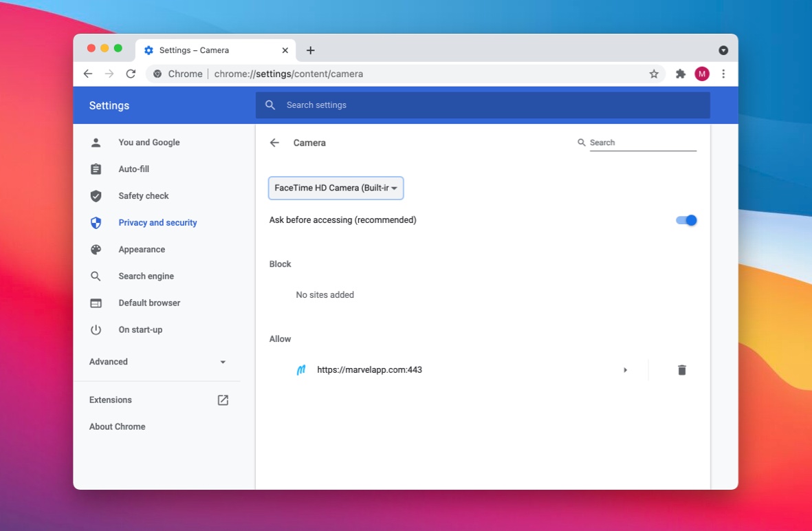812x531 pixels.
Task: Click the Search settings magnifier icon
Action: [270, 105]
